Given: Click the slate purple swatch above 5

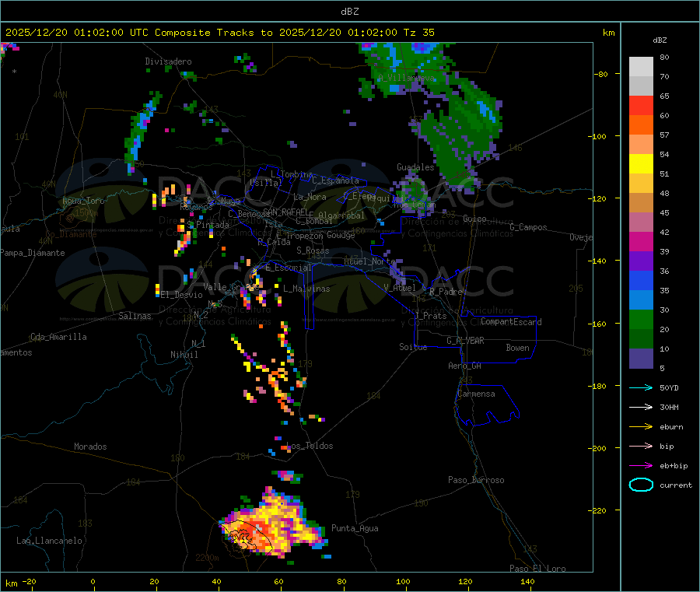Looking at the screenshot, I should (641, 359).
